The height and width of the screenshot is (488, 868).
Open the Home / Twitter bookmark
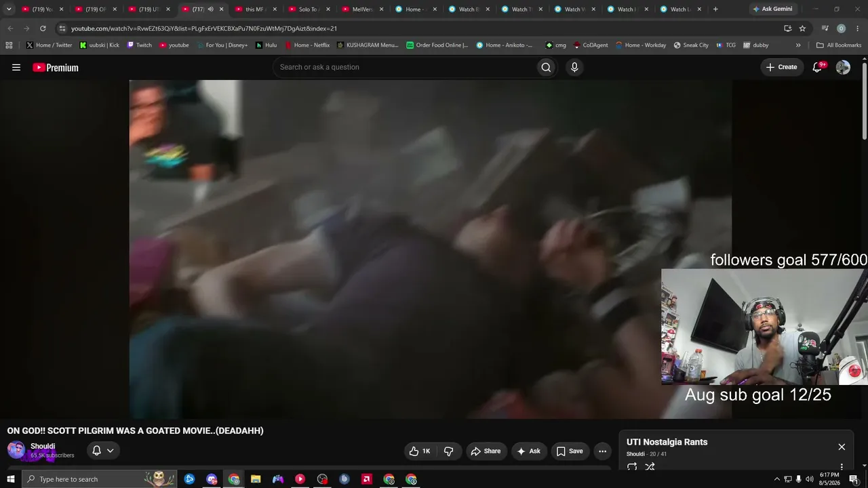49,45
